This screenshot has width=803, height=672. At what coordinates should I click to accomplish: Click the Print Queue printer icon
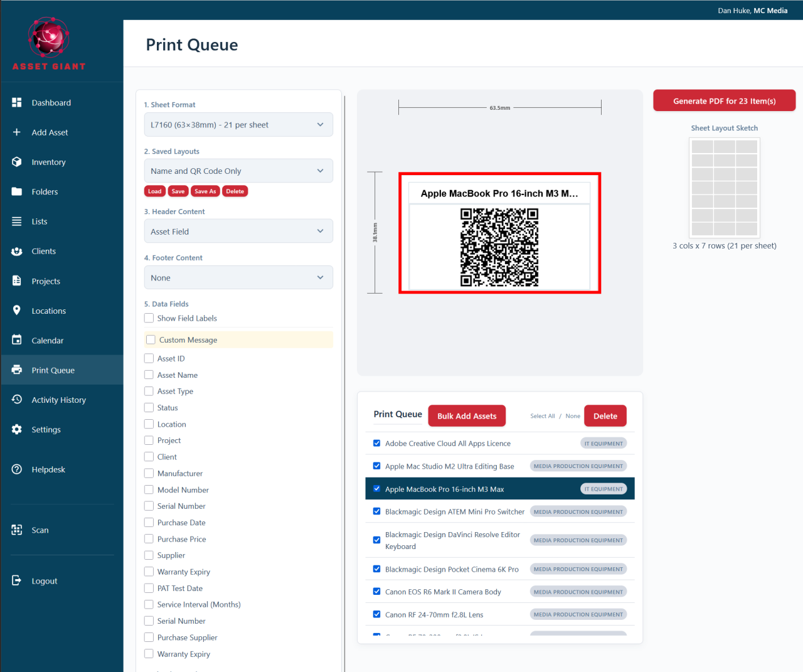(x=17, y=370)
